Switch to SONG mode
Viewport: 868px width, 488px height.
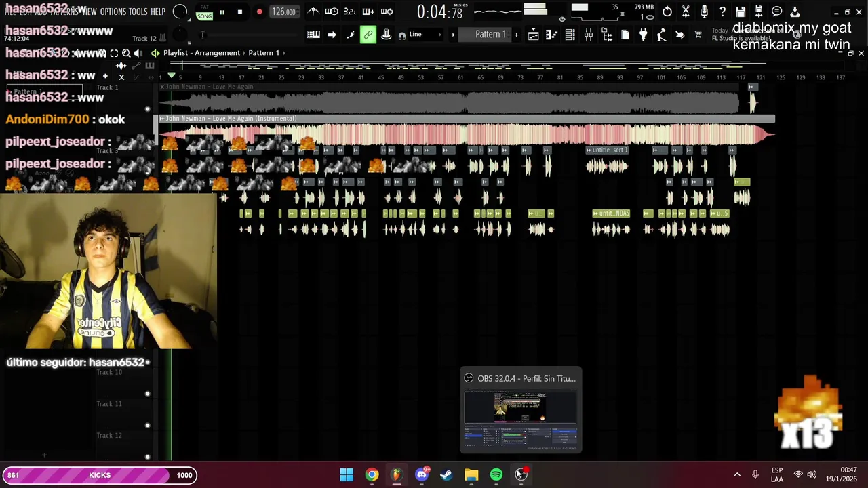click(204, 16)
